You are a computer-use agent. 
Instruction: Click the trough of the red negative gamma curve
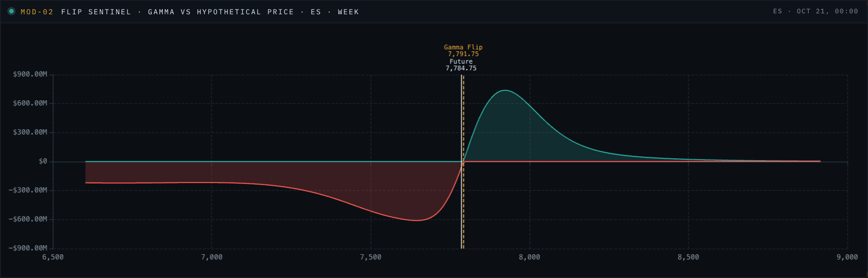click(x=417, y=220)
